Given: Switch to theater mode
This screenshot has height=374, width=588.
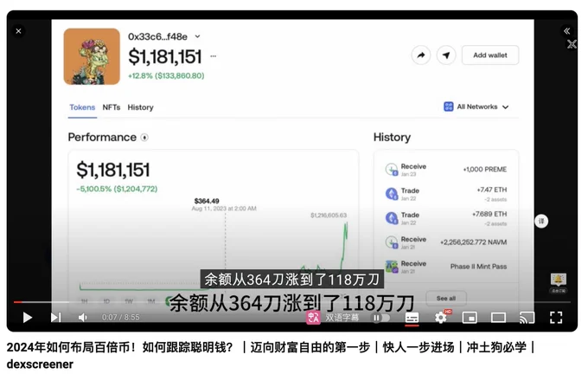Looking at the screenshot, I should point(498,318).
